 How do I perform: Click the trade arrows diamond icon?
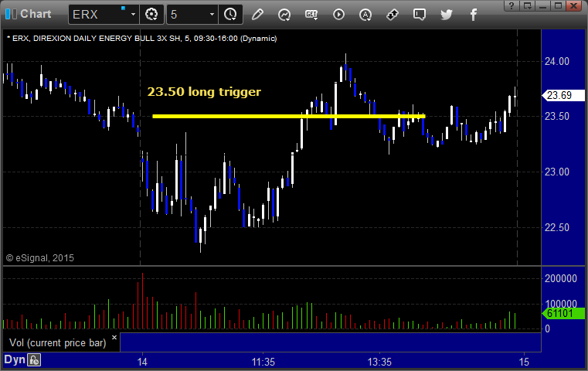pos(393,15)
